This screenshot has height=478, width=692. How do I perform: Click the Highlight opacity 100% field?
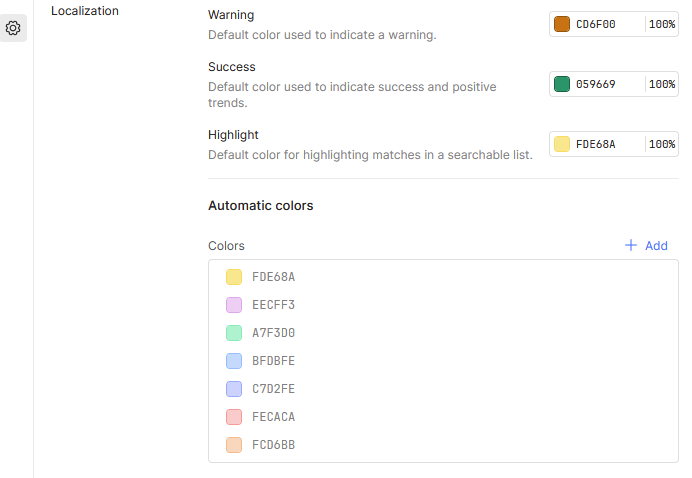tap(662, 144)
